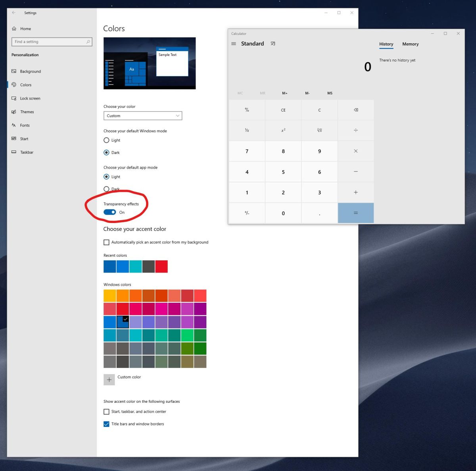Image resolution: width=476 pixels, height=471 pixels.
Task: Check Automatically pick an accent color
Action: coord(106,242)
